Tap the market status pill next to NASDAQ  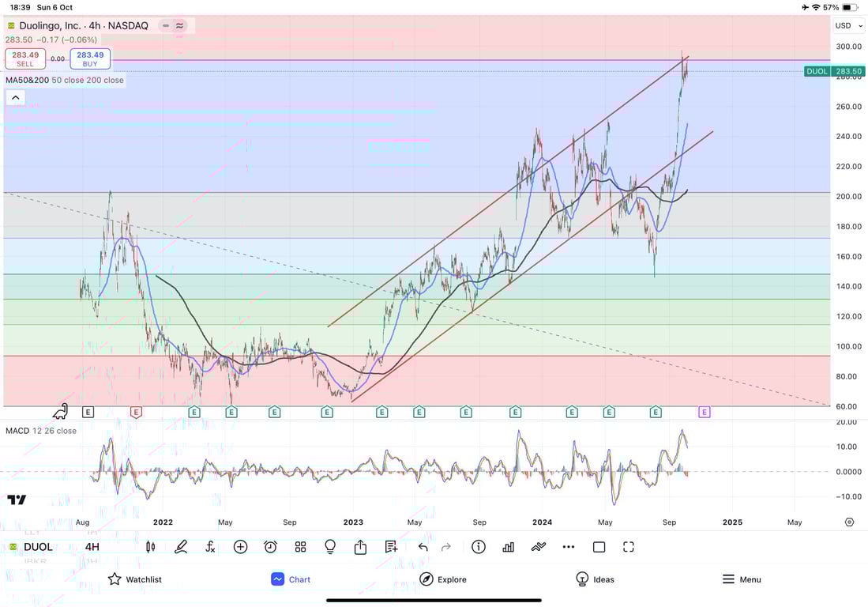pos(173,25)
